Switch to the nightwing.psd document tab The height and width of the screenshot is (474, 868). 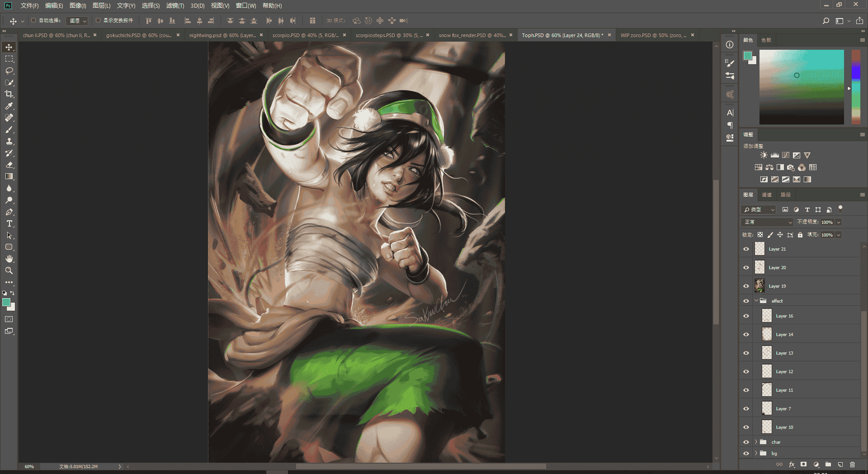pos(222,35)
